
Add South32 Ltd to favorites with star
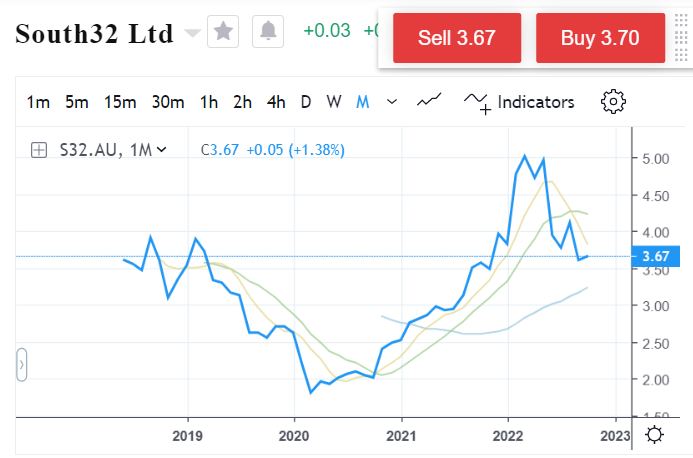[223, 31]
